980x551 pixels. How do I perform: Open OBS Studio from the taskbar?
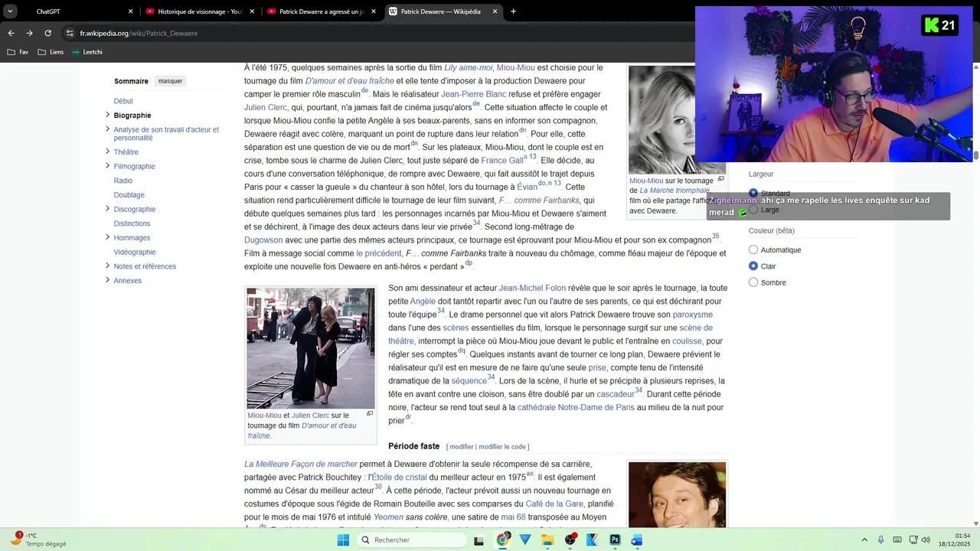(570, 540)
